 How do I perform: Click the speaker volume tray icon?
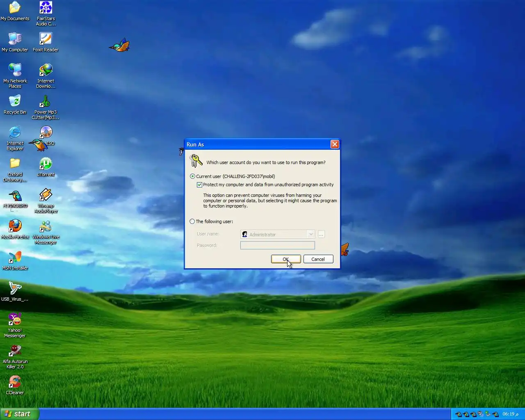tap(480, 414)
